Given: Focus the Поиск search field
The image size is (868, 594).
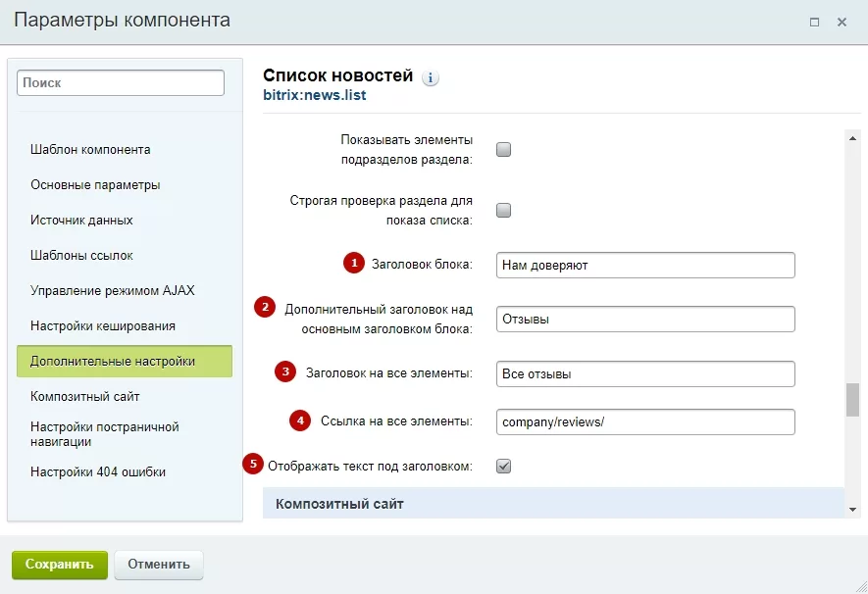Looking at the screenshot, I should point(120,83).
